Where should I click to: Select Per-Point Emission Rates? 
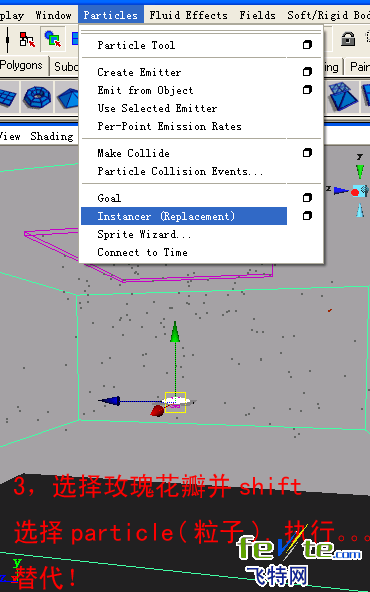pos(170,126)
